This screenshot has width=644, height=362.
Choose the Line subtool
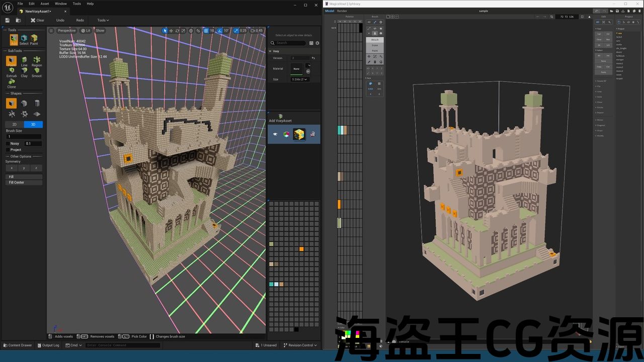click(x=24, y=61)
